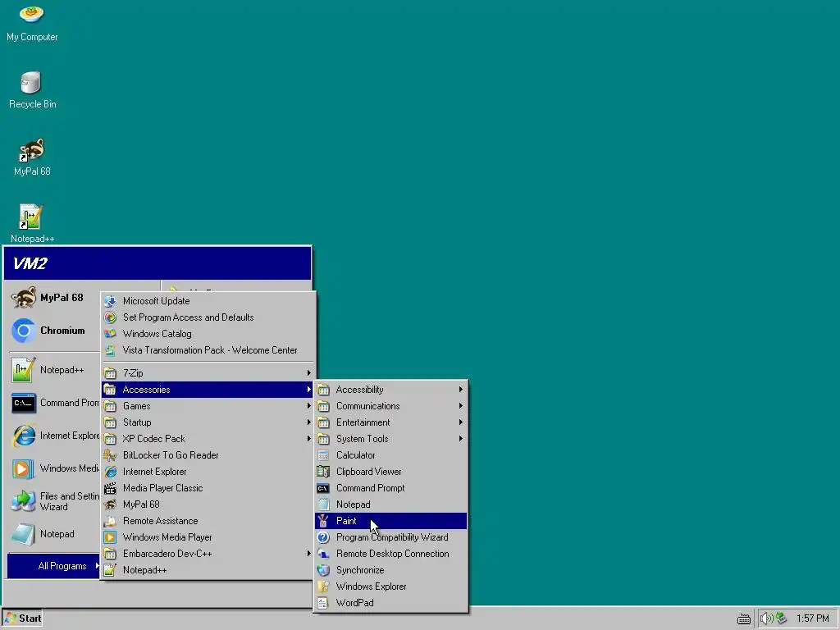Expand the Entertainment submenu

pos(391,422)
